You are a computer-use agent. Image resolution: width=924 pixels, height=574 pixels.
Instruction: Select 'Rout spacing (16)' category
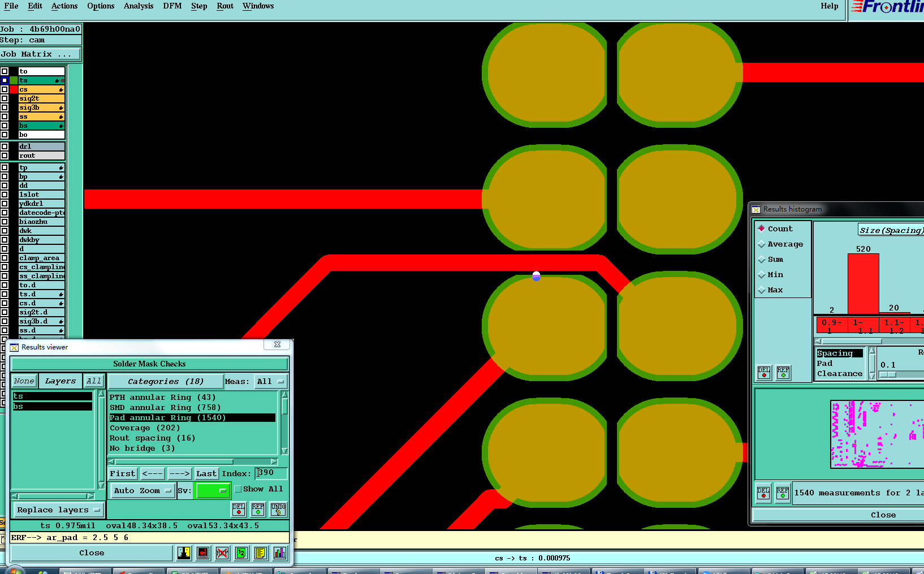pyautogui.click(x=152, y=438)
